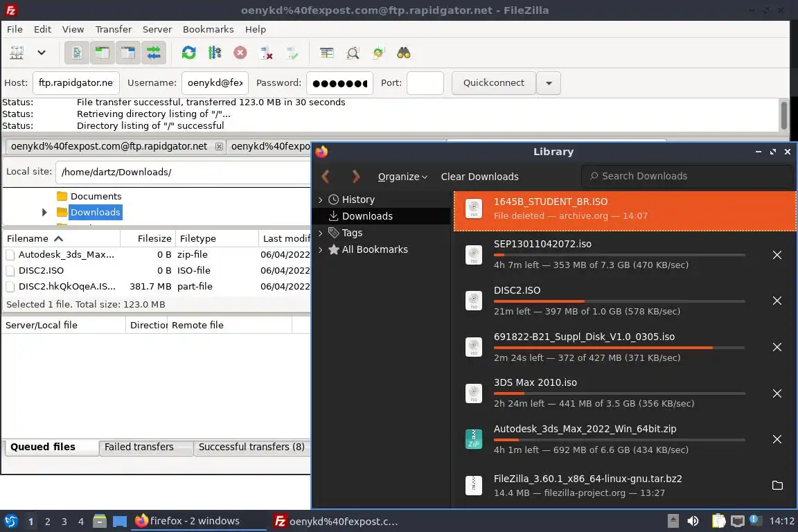The height and width of the screenshot is (532, 798).
Task: Open the directory listing filters dialog
Action: [x=327, y=53]
